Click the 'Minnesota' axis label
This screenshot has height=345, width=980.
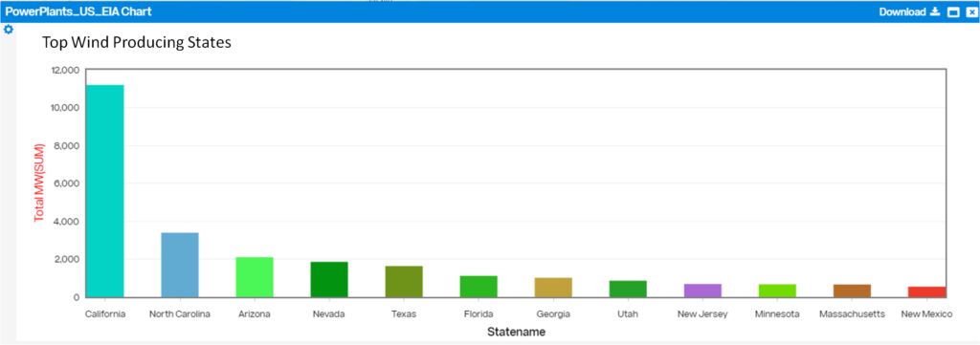(x=777, y=313)
